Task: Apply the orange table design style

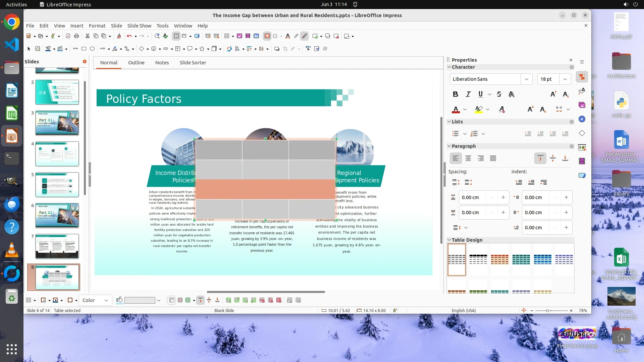Action: (499, 259)
